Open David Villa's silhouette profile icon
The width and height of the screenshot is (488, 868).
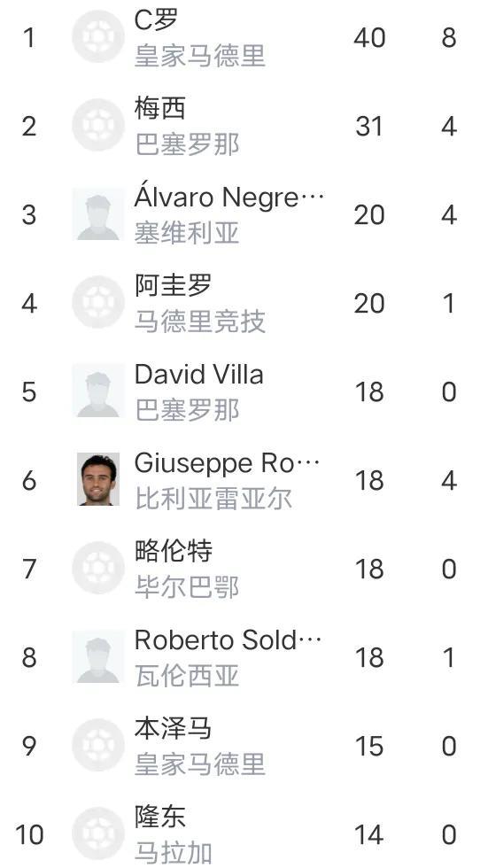[x=98, y=391]
